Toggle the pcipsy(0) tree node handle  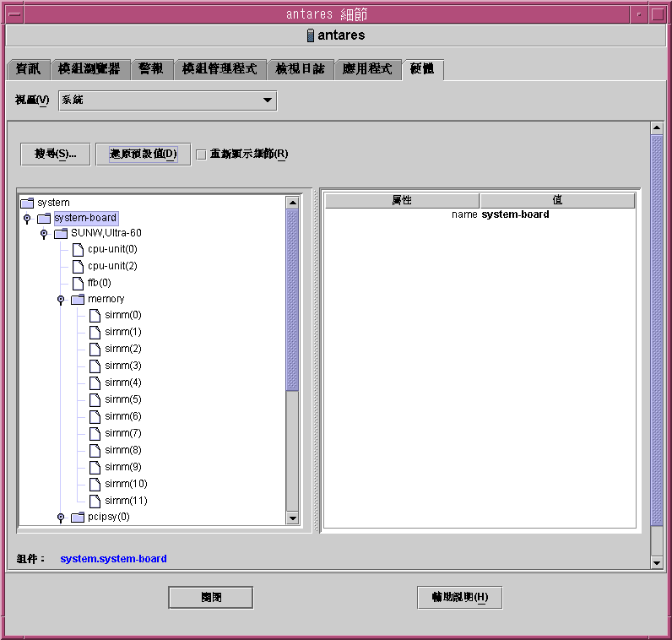coord(61,518)
